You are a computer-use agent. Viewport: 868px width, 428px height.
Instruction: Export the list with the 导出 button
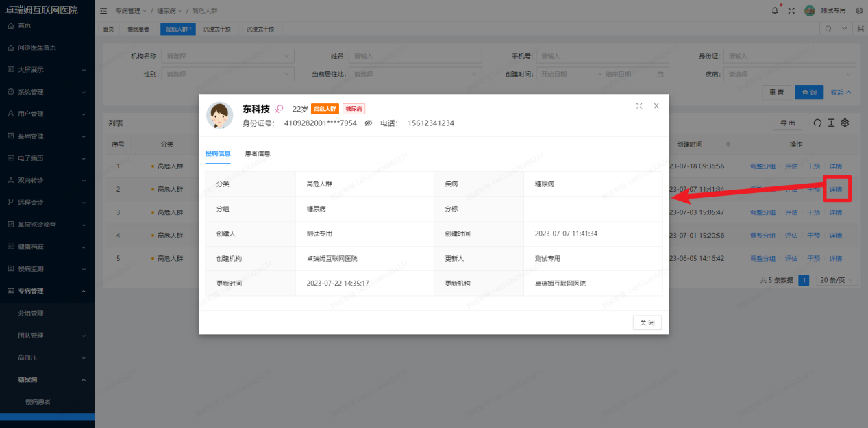coord(786,123)
